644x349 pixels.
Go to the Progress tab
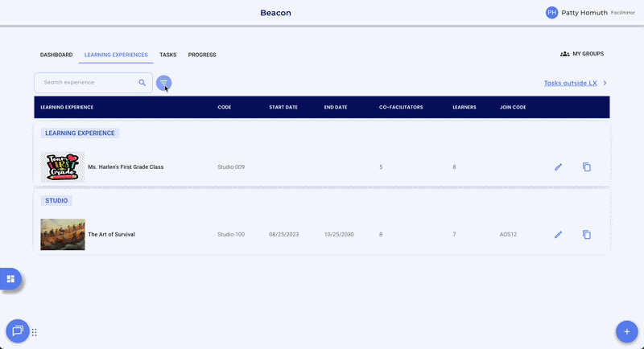(202, 55)
